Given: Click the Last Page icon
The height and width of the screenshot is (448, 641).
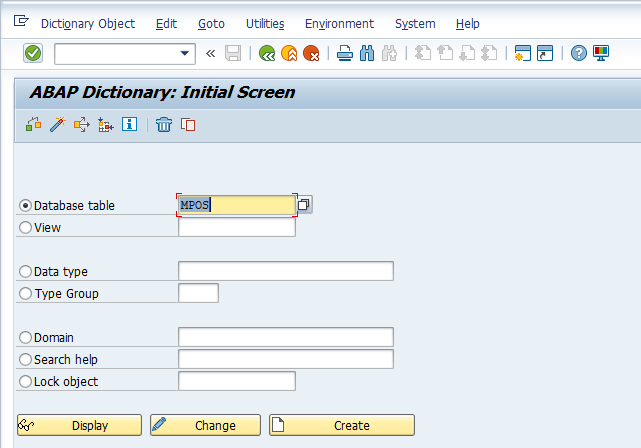Looking at the screenshot, I should point(489,54).
